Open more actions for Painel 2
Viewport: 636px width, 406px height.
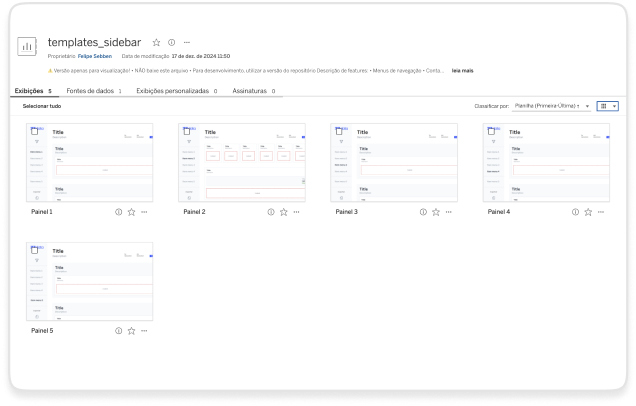[296, 212]
